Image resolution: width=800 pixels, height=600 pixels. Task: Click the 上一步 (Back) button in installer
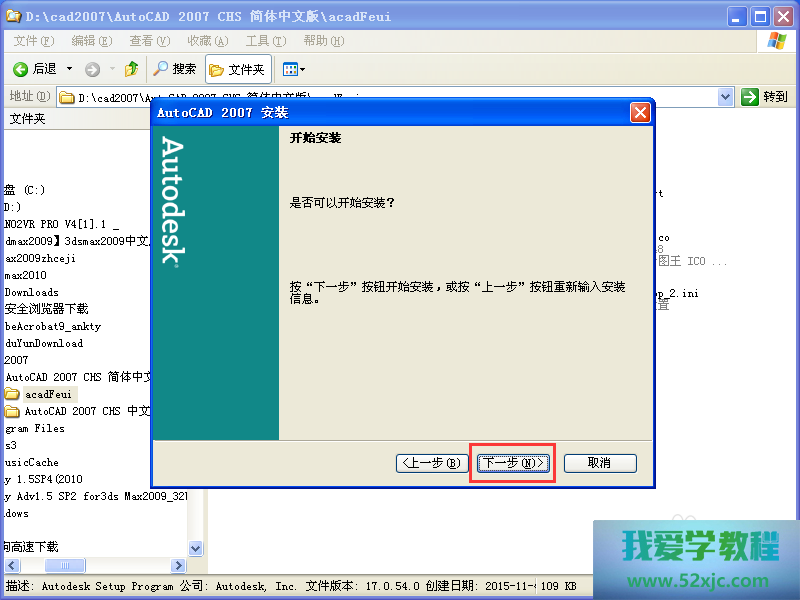click(432, 463)
